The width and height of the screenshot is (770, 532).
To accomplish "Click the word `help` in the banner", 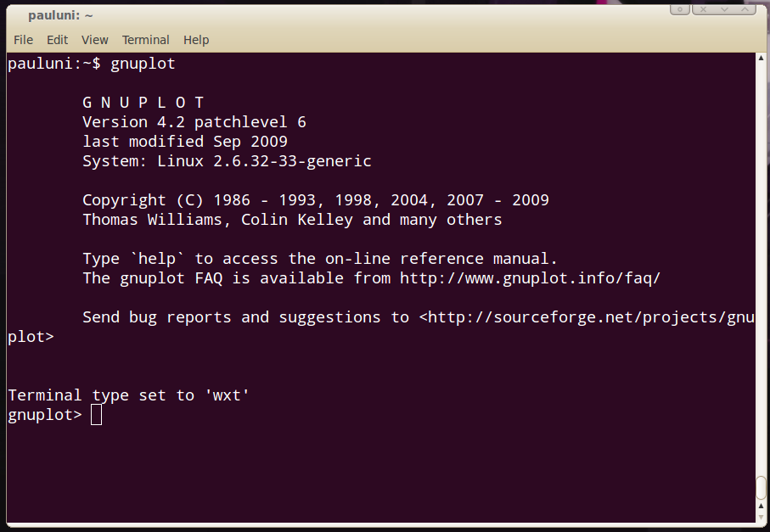I will coord(157,259).
